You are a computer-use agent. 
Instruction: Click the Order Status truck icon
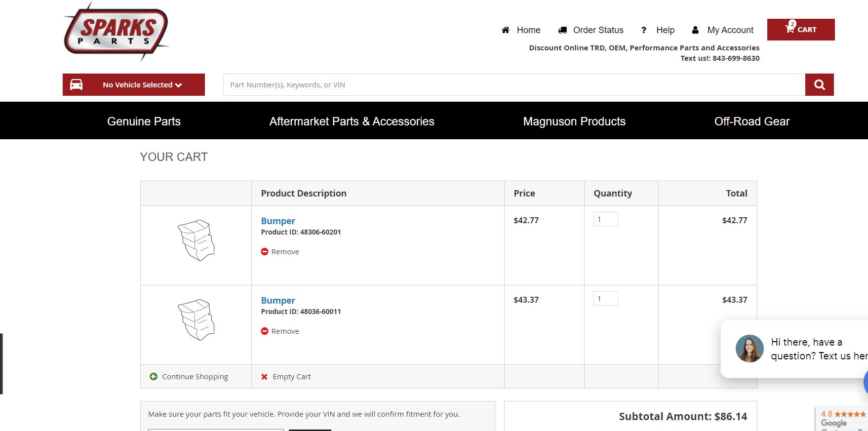[x=562, y=30]
